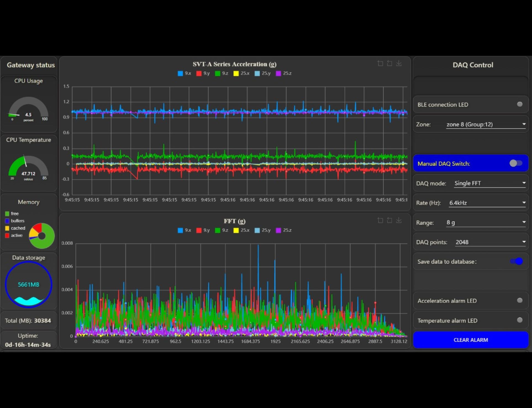The width and height of the screenshot is (532, 408).
Task: Click the Data storage gauge
Action: tap(28, 284)
